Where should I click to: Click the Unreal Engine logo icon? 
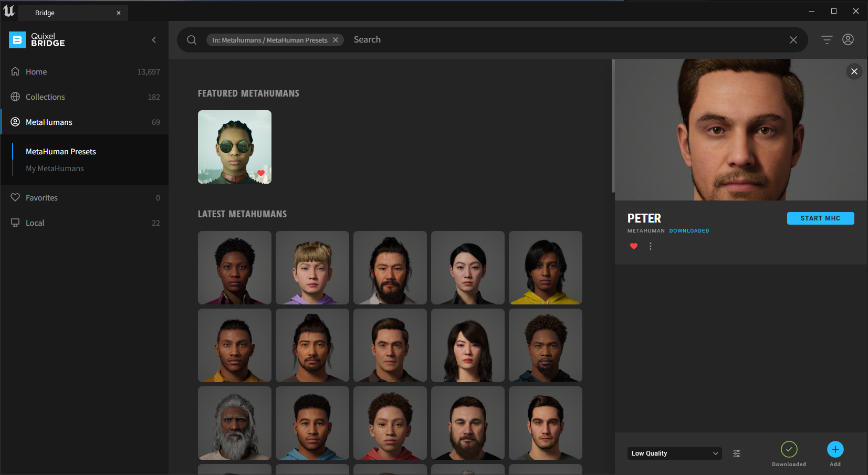coord(9,11)
